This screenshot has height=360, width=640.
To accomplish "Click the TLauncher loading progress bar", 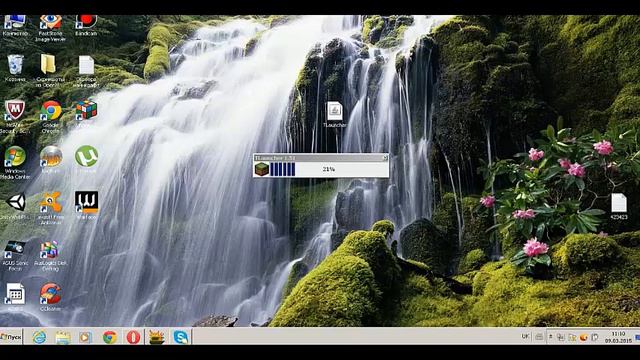I will [329, 169].
